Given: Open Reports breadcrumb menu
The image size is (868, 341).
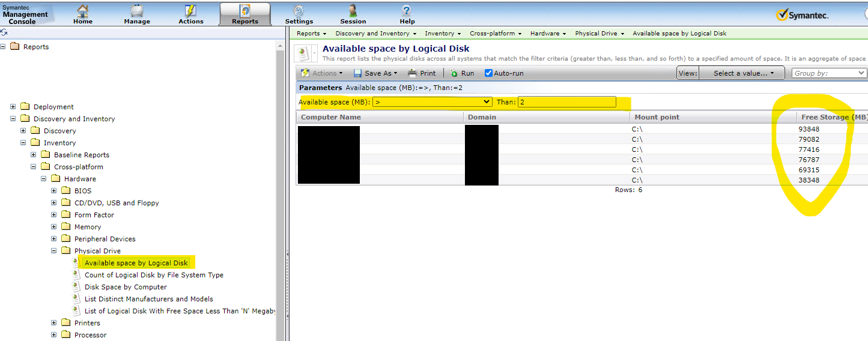Looking at the screenshot, I should coord(311,34).
